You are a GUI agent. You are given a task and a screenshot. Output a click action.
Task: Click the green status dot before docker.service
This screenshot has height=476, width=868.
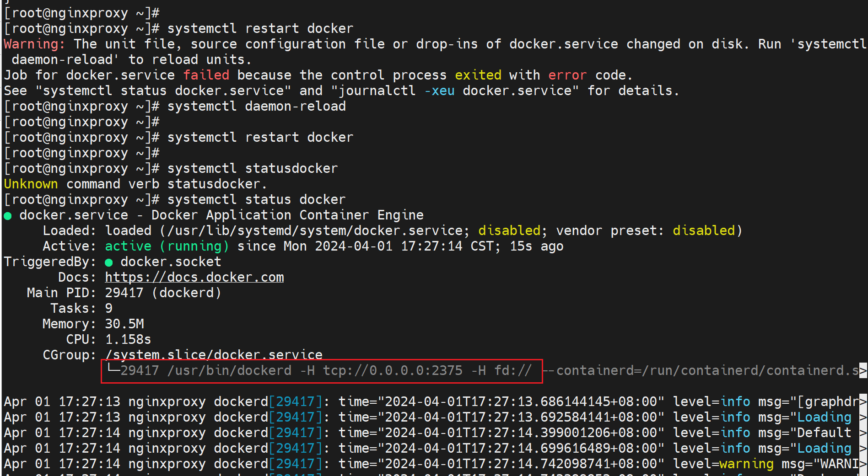tap(8, 216)
